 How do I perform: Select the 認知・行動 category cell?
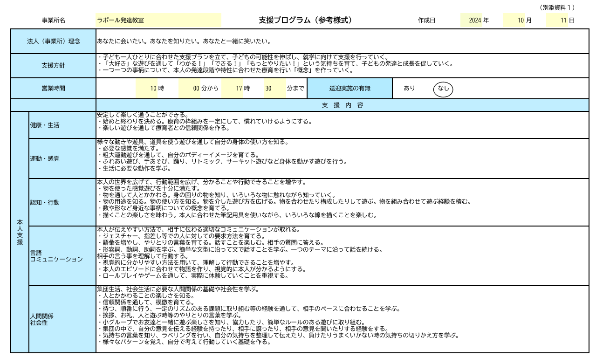tap(62, 202)
